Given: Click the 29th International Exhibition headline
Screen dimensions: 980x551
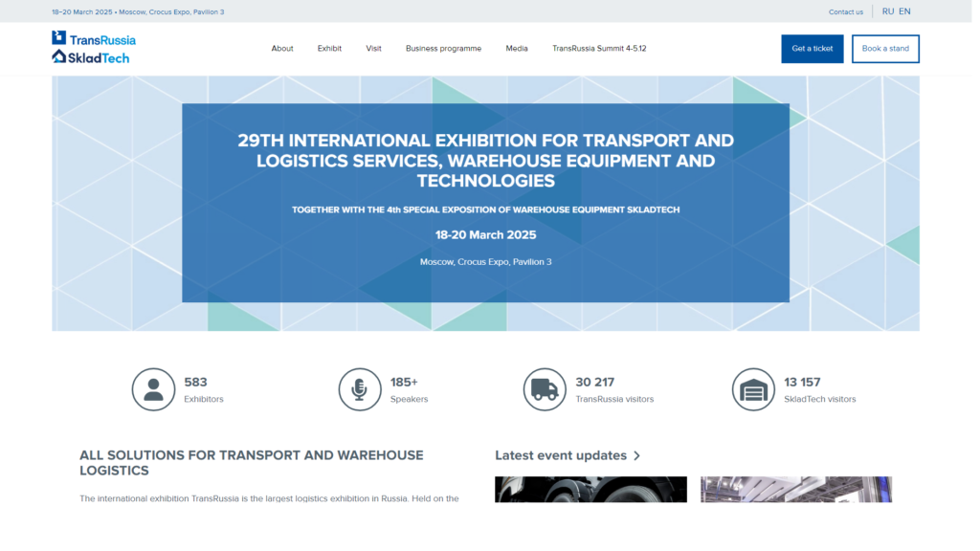Looking at the screenshot, I should point(485,161).
